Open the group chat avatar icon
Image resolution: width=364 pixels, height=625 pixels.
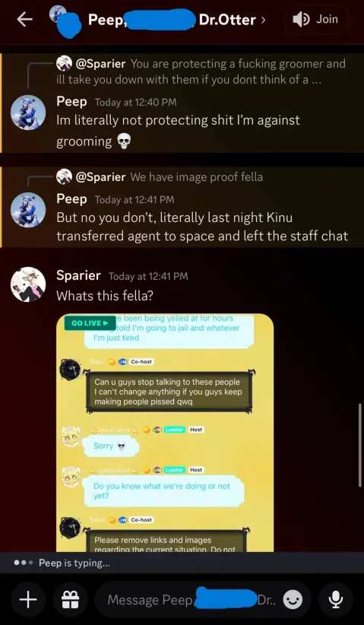coord(64,21)
